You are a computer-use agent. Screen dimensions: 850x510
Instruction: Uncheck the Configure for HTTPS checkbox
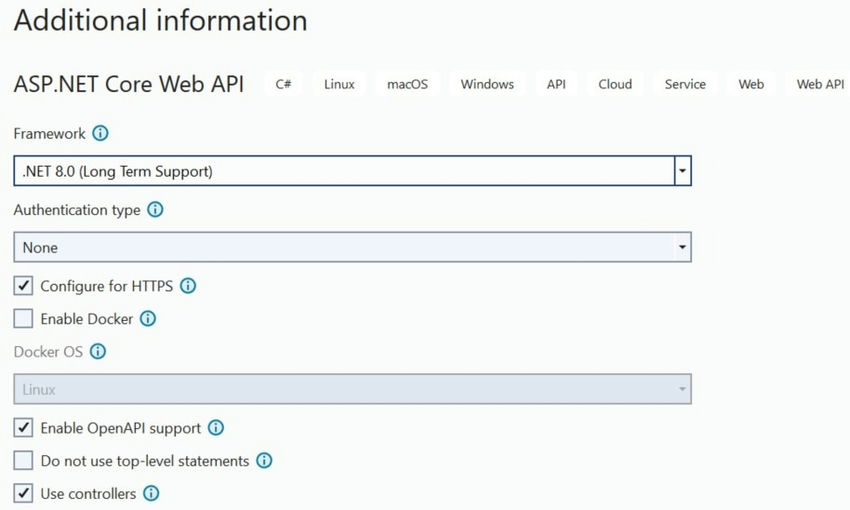click(23, 286)
